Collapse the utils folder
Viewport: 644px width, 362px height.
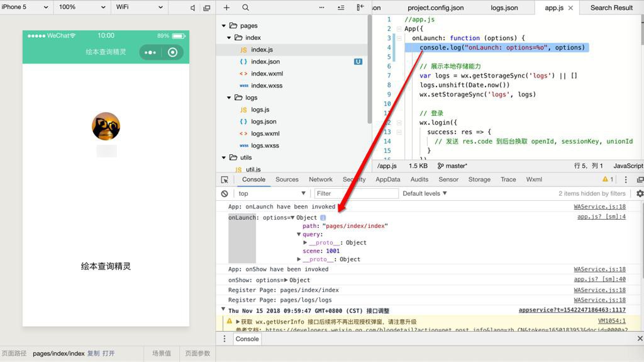[x=224, y=157]
